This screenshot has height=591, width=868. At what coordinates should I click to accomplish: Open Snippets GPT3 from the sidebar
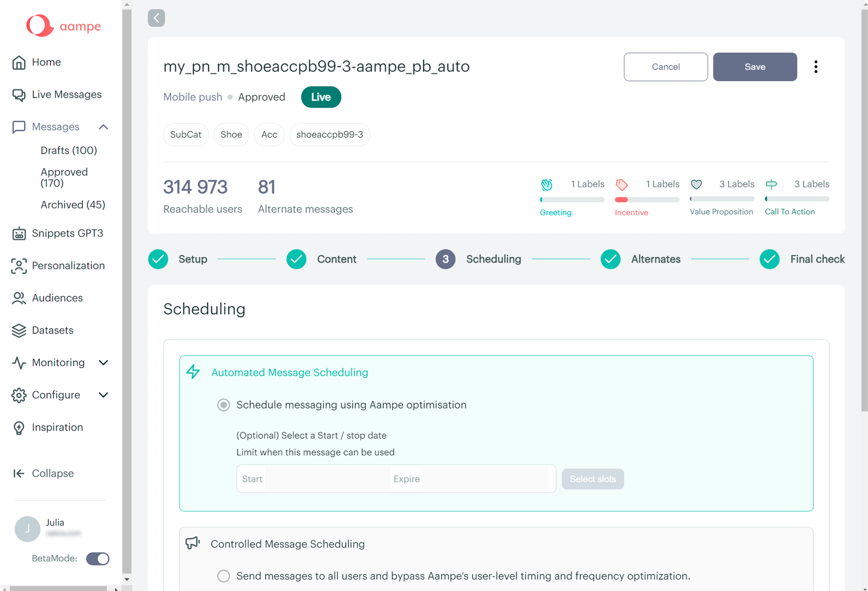(x=68, y=233)
